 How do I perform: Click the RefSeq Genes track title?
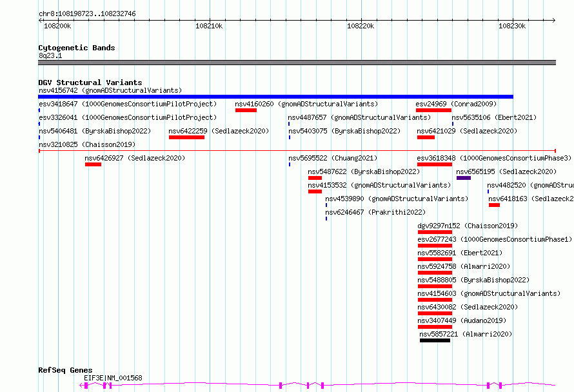click(x=66, y=370)
